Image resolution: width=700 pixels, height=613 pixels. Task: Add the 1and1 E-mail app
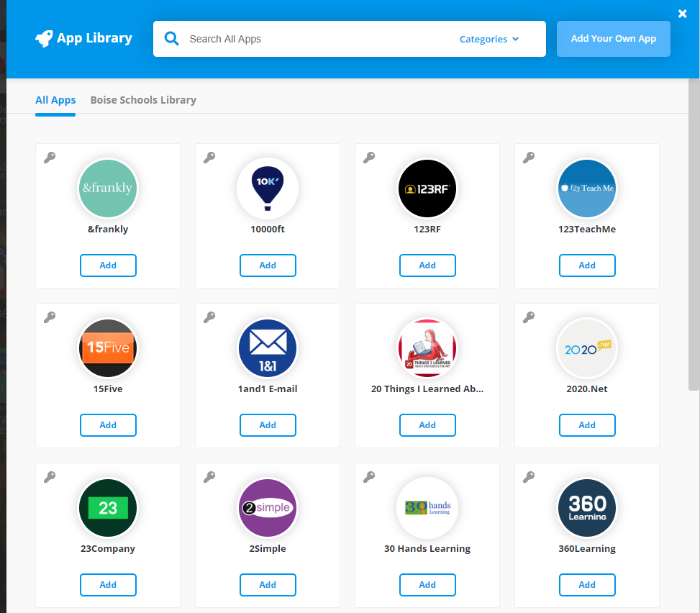click(268, 425)
